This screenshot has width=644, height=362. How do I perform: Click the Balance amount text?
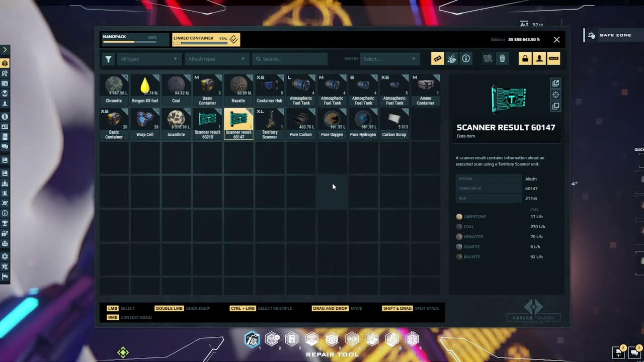click(524, 39)
